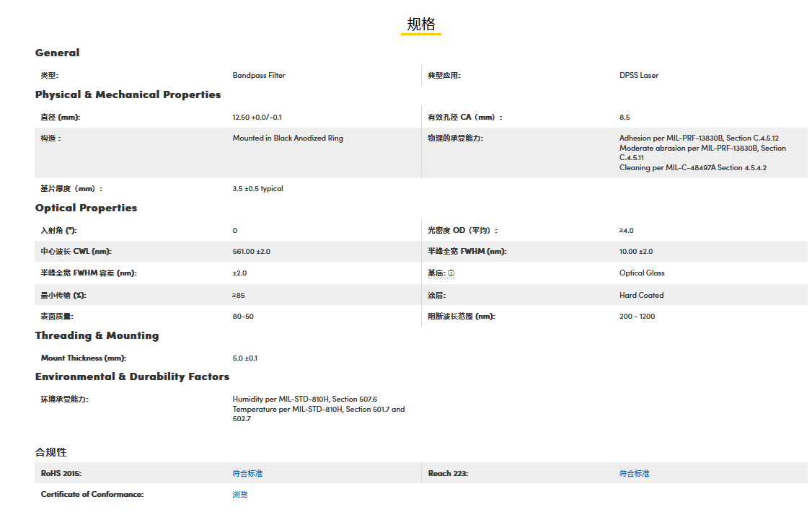The width and height of the screenshot is (812, 525).
Task: Click the 中心波长 CWL (nm) label
Action: (x=76, y=252)
